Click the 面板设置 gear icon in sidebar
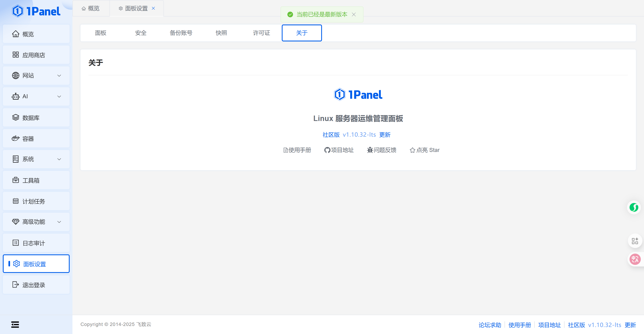 click(17, 264)
